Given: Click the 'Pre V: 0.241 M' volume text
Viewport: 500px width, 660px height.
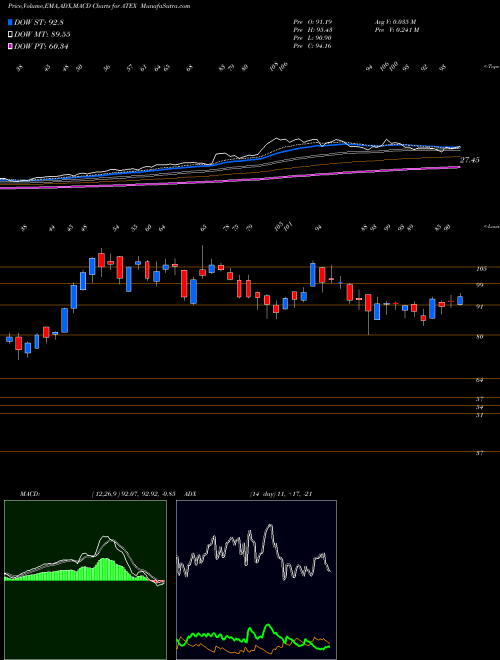Looking at the screenshot, I should point(396,30).
